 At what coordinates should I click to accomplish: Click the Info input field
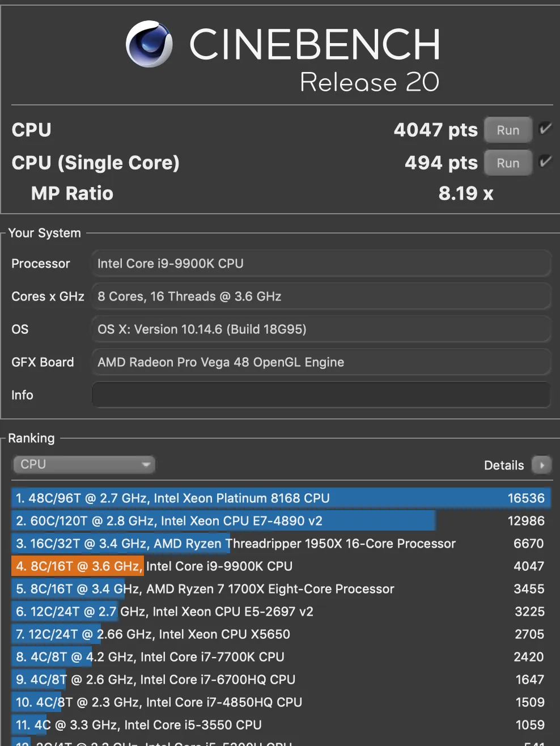[x=320, y=395]
